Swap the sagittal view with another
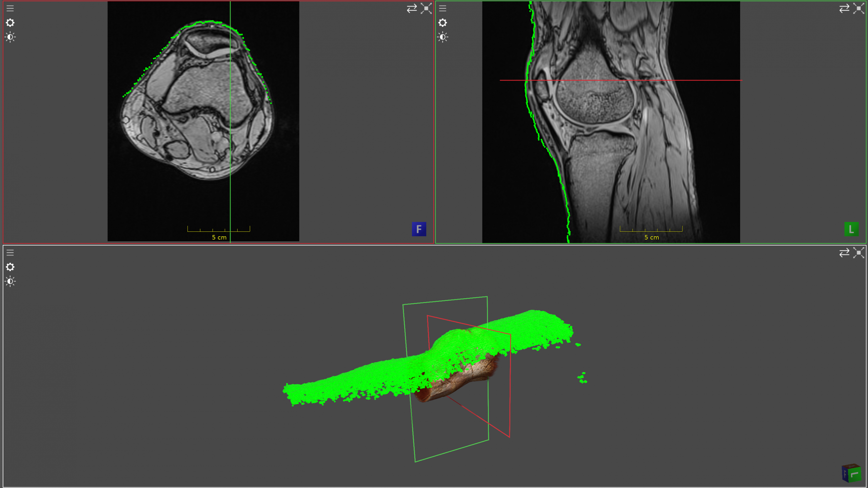 [x=844, y=8]
